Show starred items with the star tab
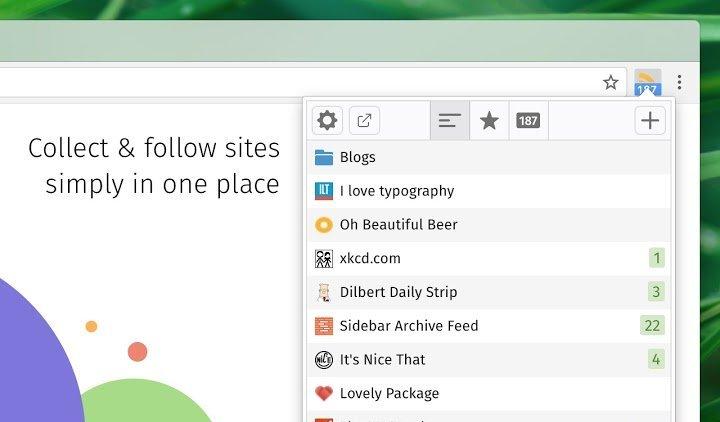 coord(489,121)
